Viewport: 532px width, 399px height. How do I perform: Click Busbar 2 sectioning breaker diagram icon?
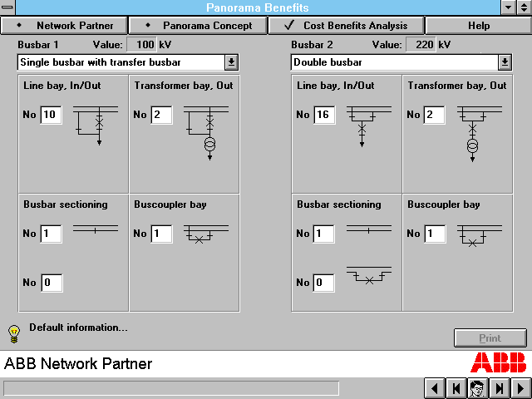(x=369, y=275)
